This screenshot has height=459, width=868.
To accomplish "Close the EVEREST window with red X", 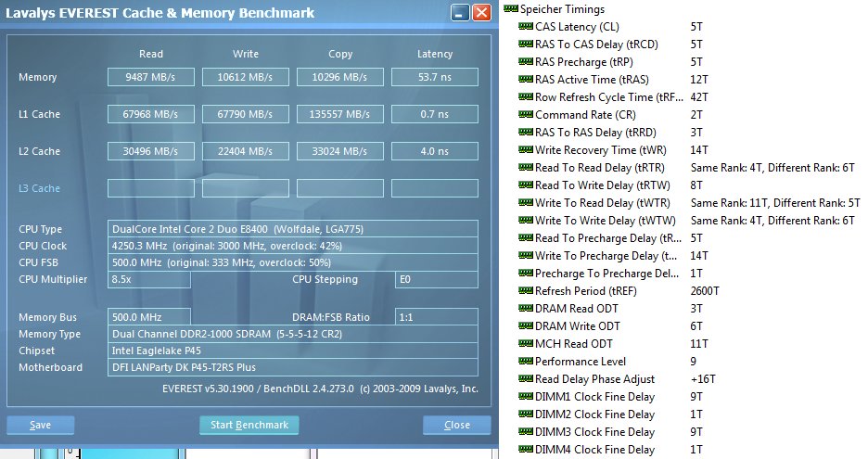I will (481, 13).
